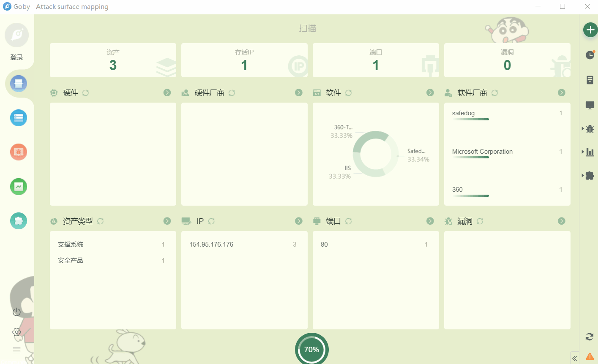
Task: Open the blue asset list sidebar icon
Action: 19,118
